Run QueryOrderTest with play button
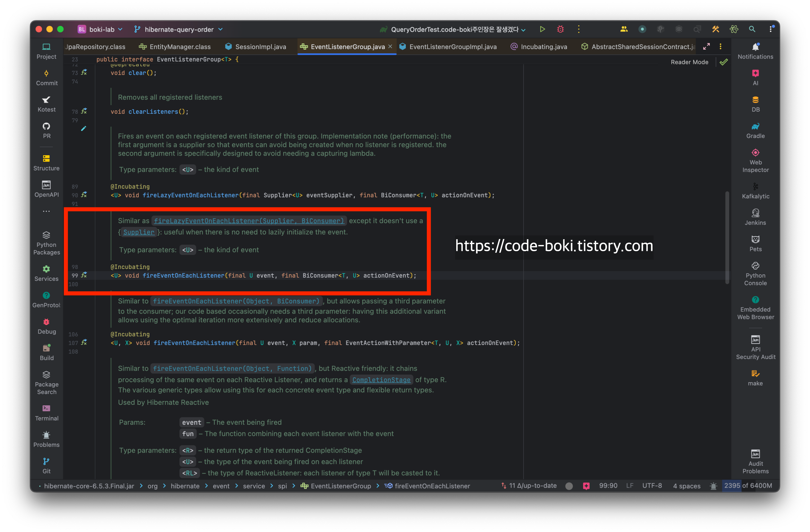810x532 pixels. 542,29
